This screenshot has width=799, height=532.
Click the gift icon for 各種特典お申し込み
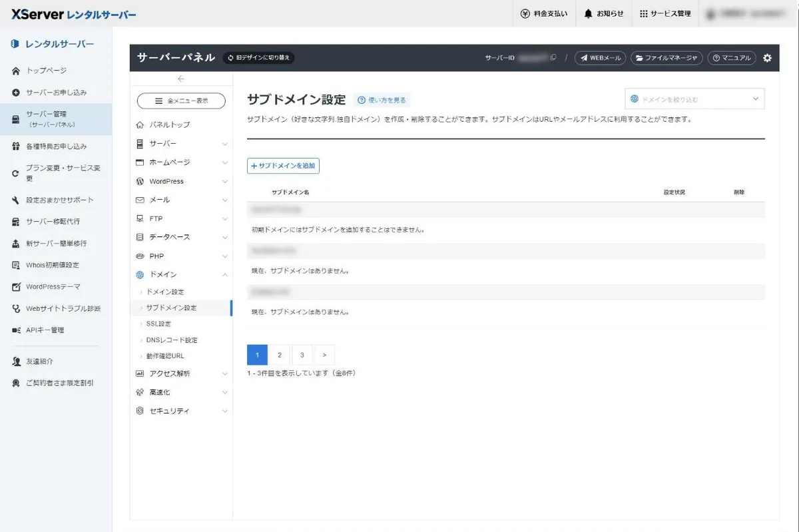pyautogui.click(x=16, y=146)
